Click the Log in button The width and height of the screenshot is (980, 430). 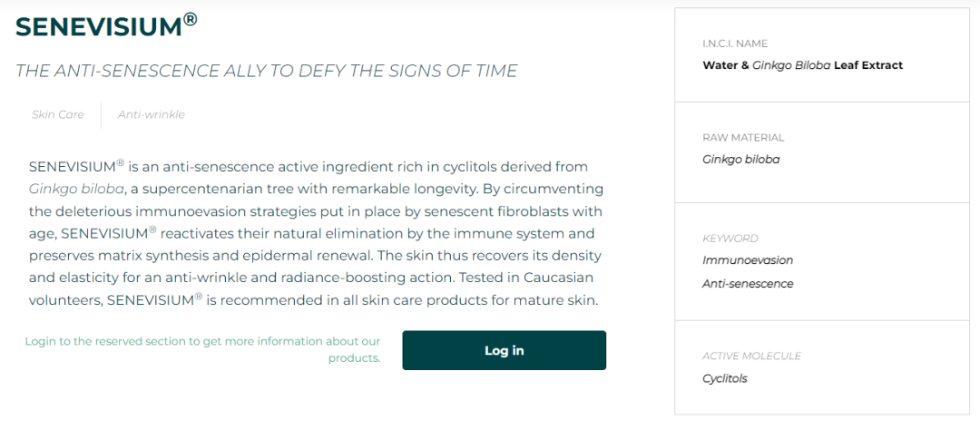click(504, 350)
